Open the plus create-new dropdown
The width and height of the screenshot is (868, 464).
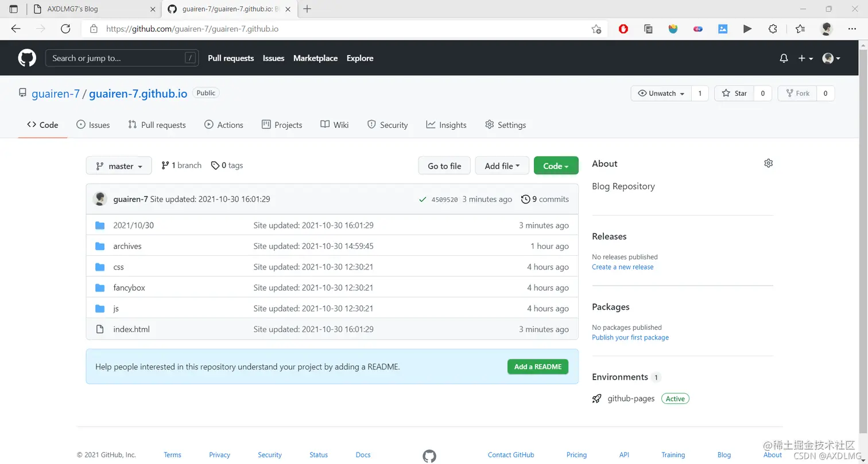click(805, 59)
